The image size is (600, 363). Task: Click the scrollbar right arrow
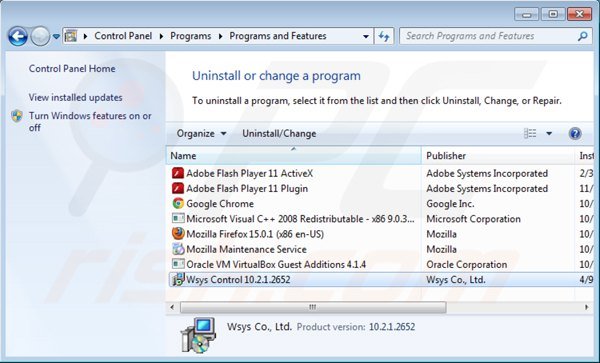pos(587,307)
